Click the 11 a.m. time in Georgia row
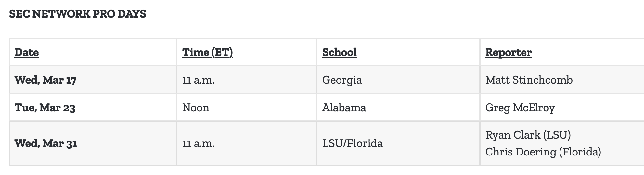Viewport: 644px width, 175px height. (198, 80)
